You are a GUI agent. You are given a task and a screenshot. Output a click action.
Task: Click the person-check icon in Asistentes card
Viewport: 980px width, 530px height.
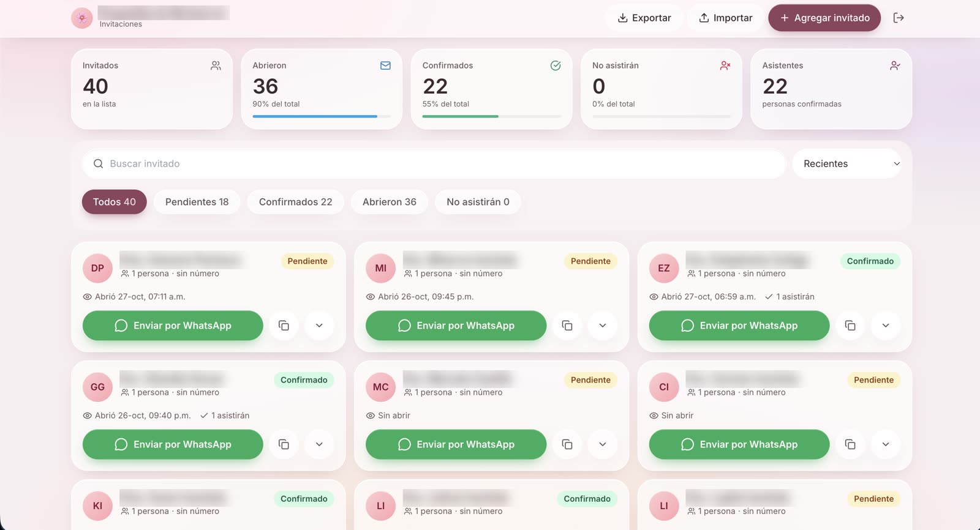(895, 65)
